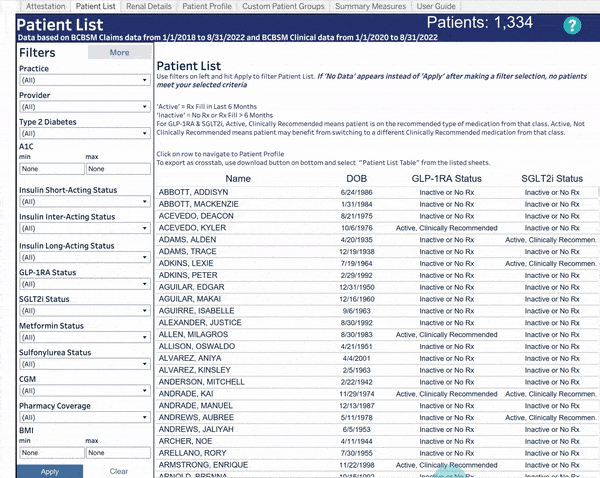Viewport: 600px width, 478px height.
Task: Apply the selected filters
Action: pyautogui.click(x=50, y=471)
